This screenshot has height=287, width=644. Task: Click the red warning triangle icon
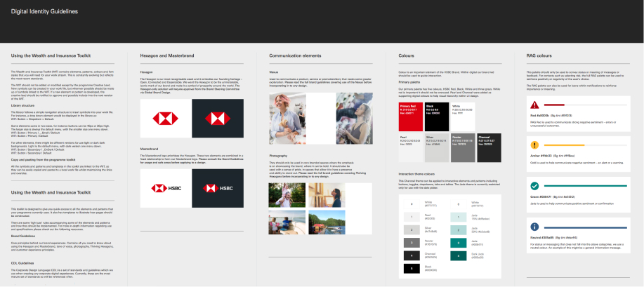534,104
